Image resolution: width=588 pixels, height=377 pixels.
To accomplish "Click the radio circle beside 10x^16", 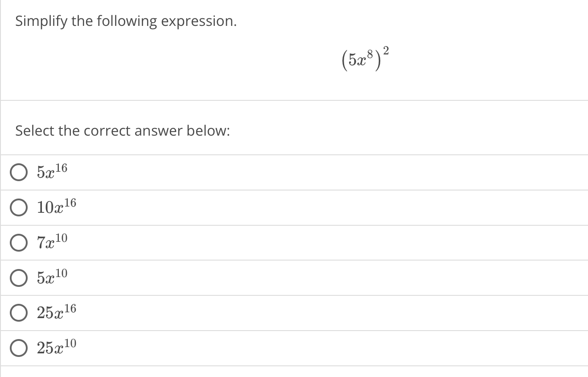I will (18, 207).
